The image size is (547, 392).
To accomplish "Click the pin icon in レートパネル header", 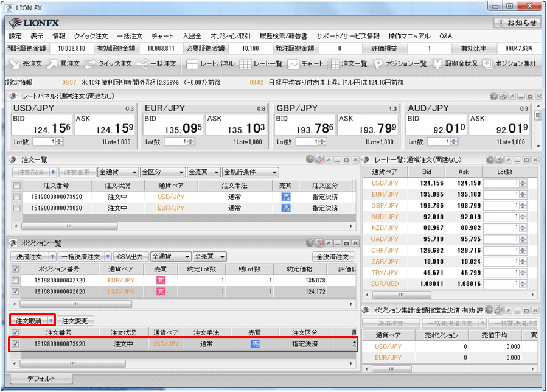I will 512,96.
